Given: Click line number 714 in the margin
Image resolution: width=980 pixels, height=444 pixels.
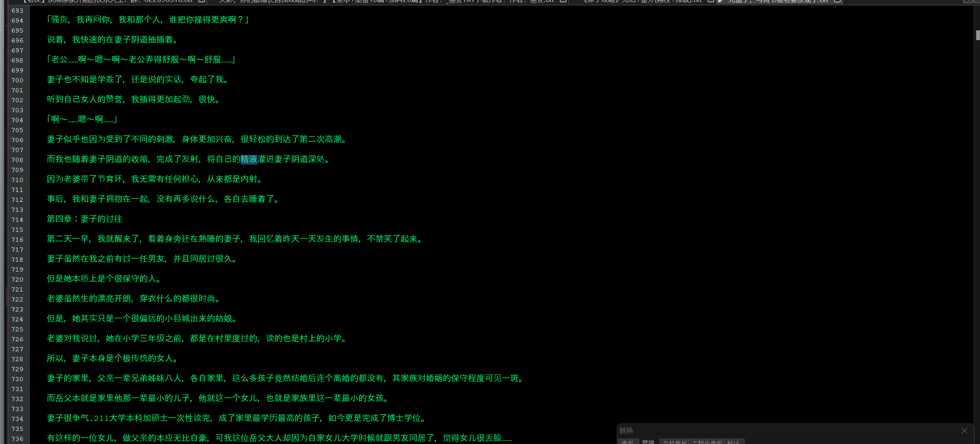Looking at the screenshot, I should coord(17,220).
